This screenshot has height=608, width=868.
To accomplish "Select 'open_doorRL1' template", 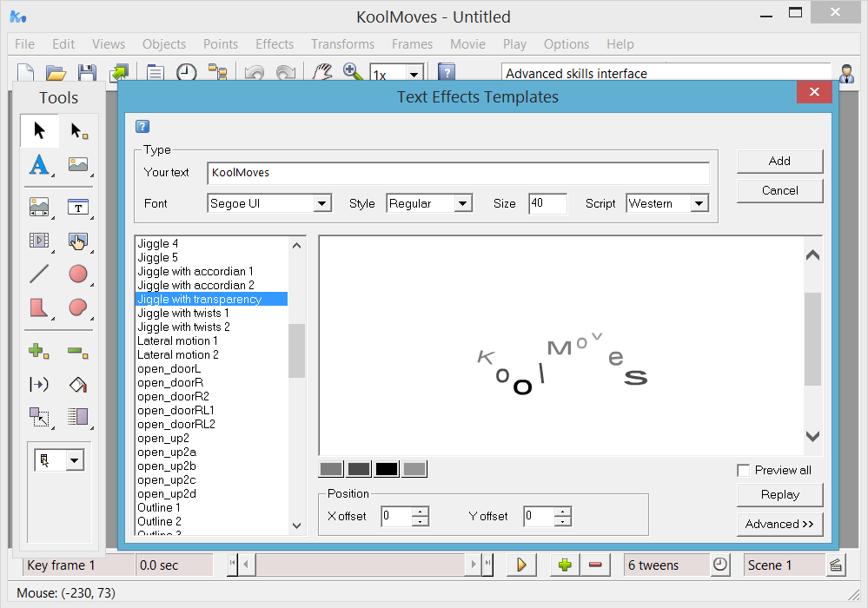I will pyautogui.click(x=211, y=411).
